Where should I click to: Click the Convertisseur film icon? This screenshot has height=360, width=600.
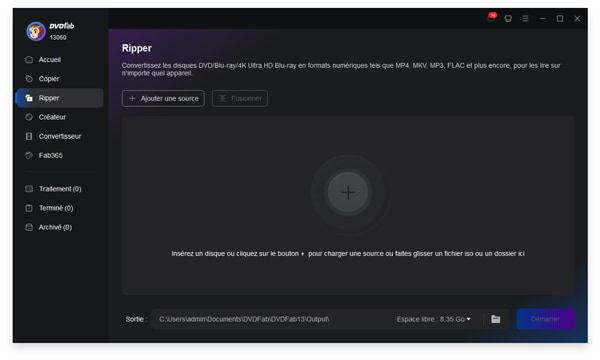[29, 136]
